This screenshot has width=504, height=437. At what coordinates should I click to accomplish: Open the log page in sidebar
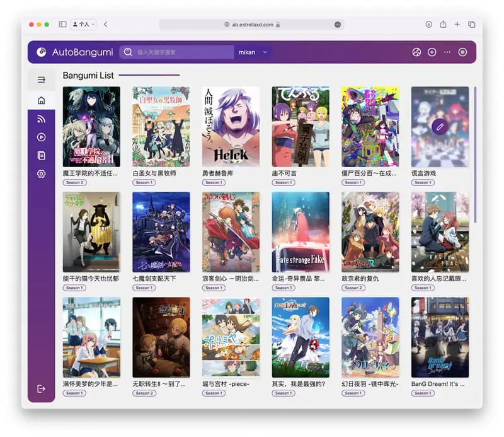pos(41,155)
